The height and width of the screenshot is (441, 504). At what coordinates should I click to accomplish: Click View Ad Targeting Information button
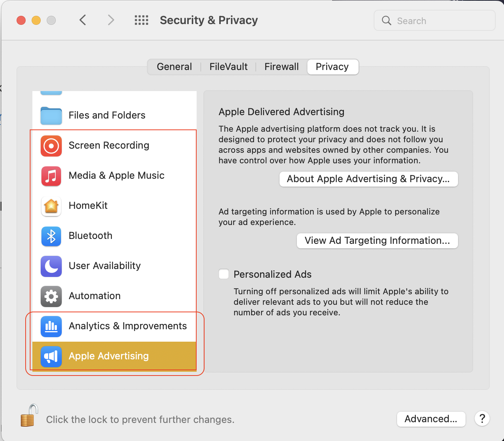point(377,241)
